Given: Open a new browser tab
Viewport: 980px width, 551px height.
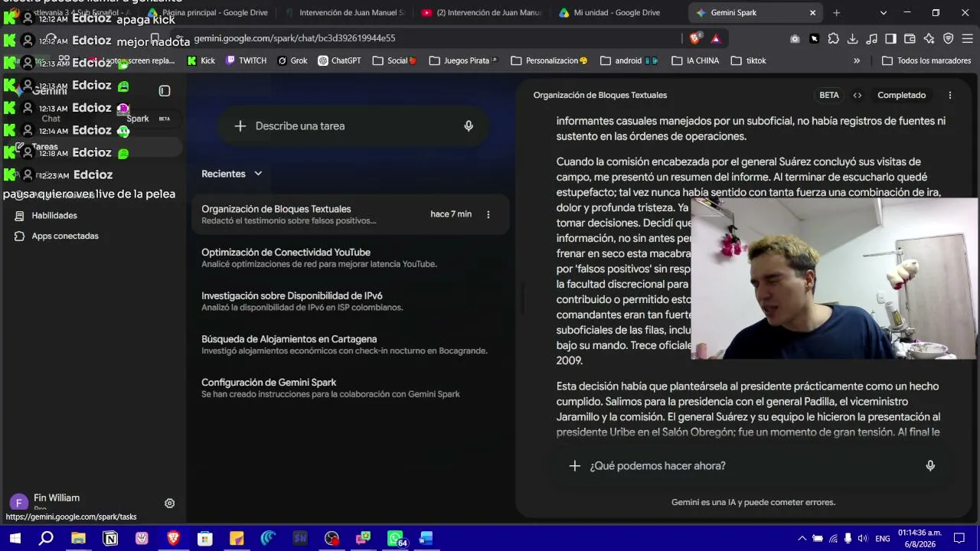Looking at the screenshot, I should tap(837, 13).
